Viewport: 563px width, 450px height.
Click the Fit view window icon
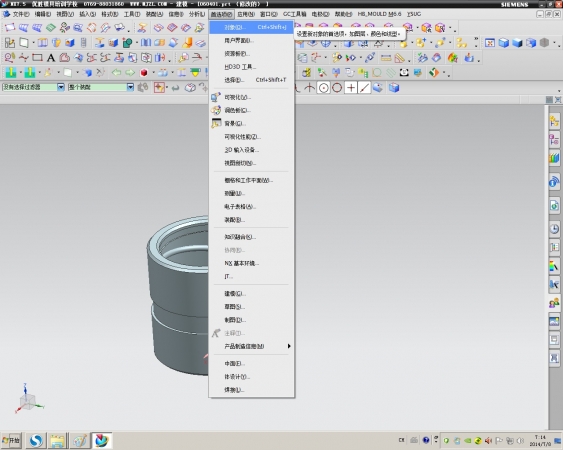point(489,43)
